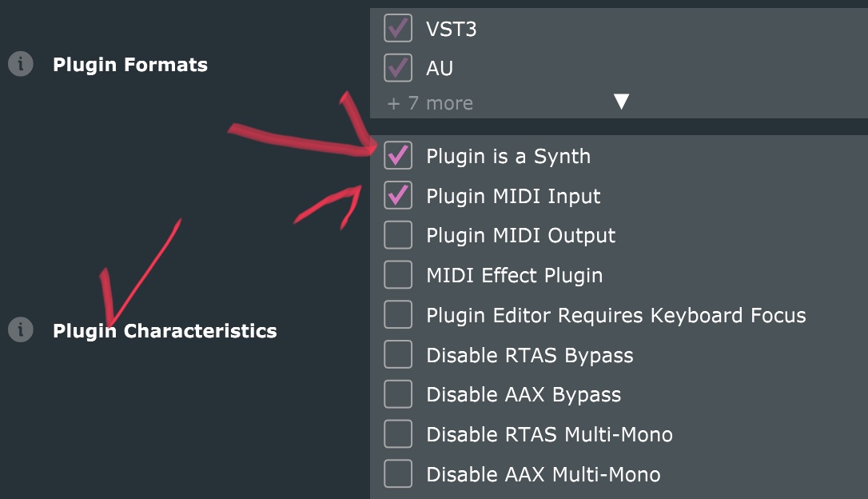Click the Plugin MIDI Input label

(513, 196)
